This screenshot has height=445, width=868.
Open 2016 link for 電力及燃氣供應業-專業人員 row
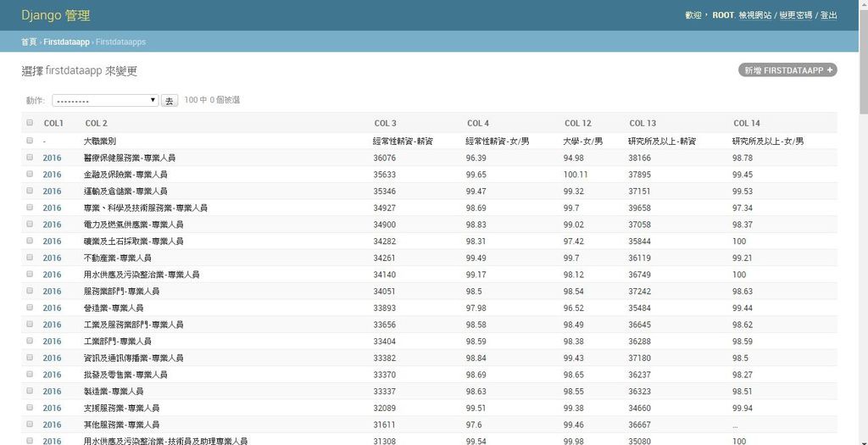[52, 224]
